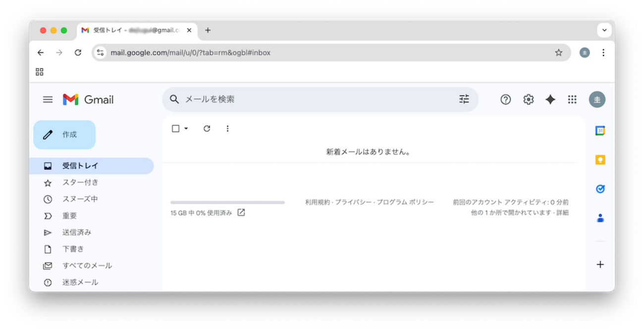Tick the select all messages checkbox
The height and width of the screenshot is (330, 644).
(175, 128)
